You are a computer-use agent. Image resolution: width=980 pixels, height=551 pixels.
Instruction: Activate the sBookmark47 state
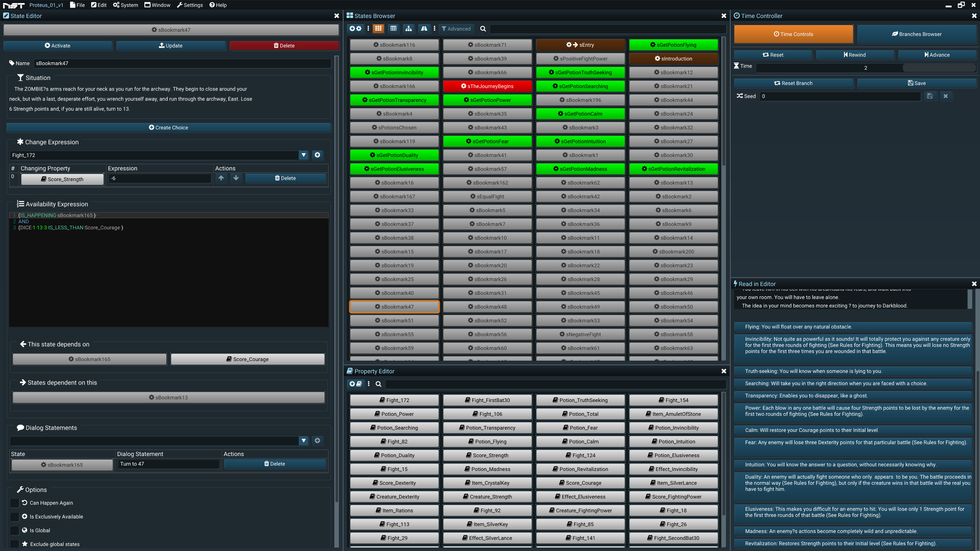click(x=58, y=45)
